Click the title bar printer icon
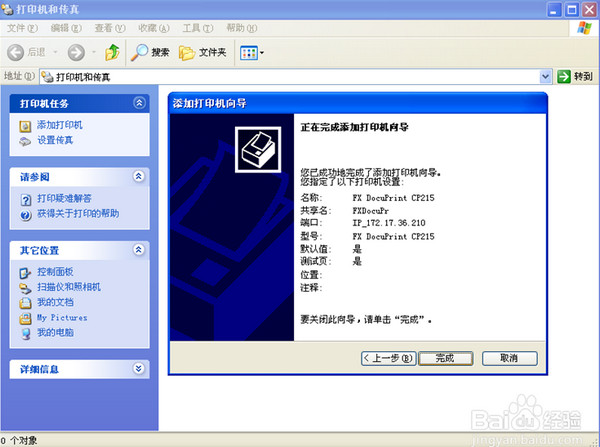Viewport: 600px width, 447px height. click(x=7, y=9)
